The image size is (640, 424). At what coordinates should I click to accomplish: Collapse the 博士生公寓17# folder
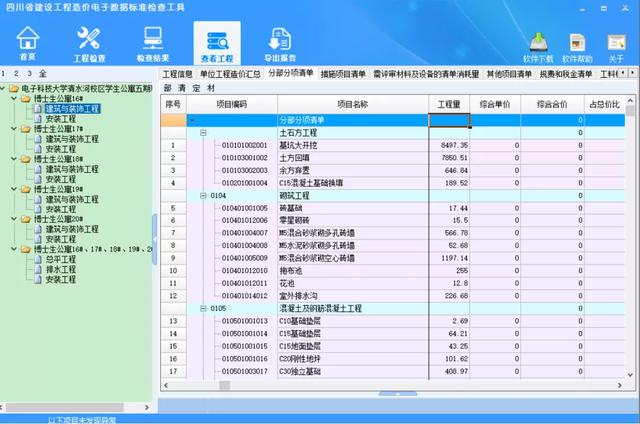(14, 129)
